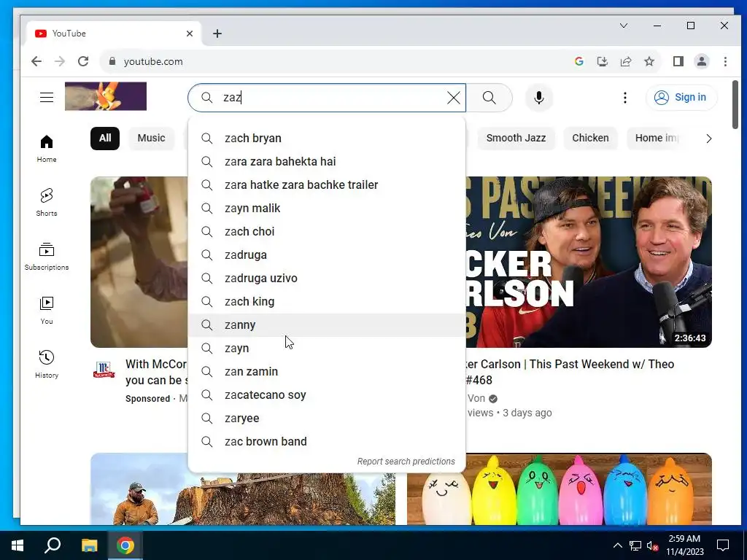This screenshot has width=747, height=560.
Task: Open the notifications action center
Action: (723, 545)
